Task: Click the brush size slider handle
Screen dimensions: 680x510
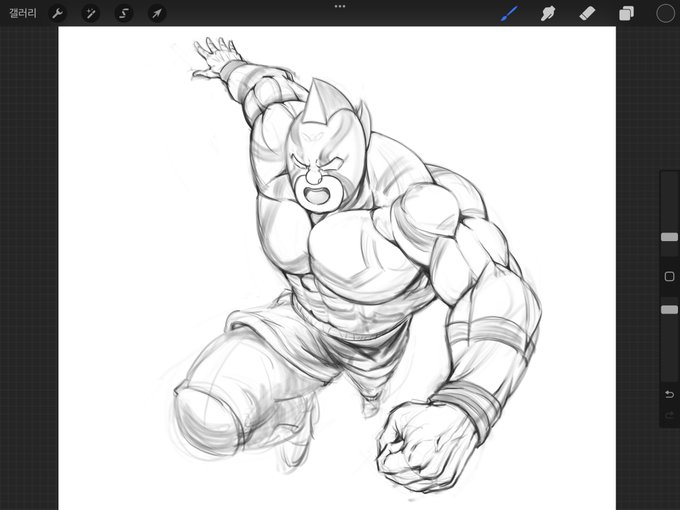Action: tap(669, 237)
